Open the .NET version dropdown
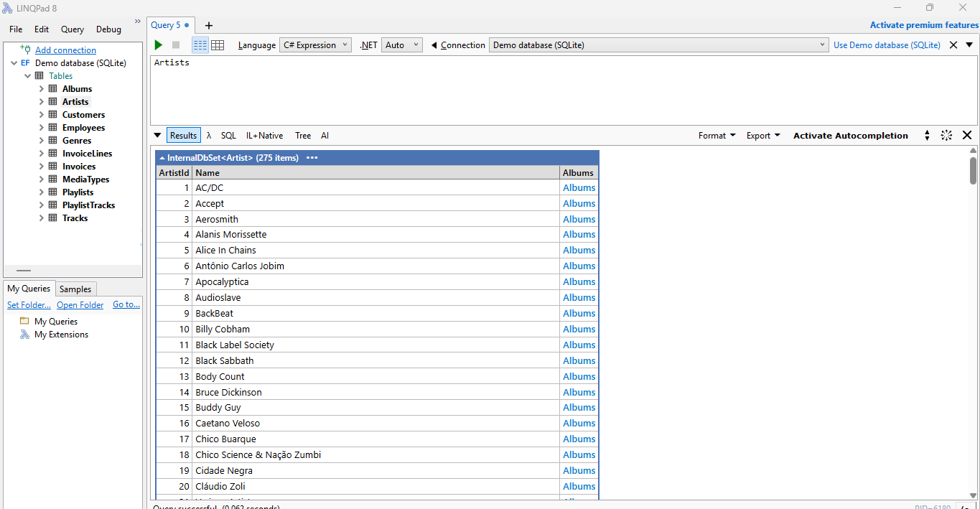 point(401,45)
